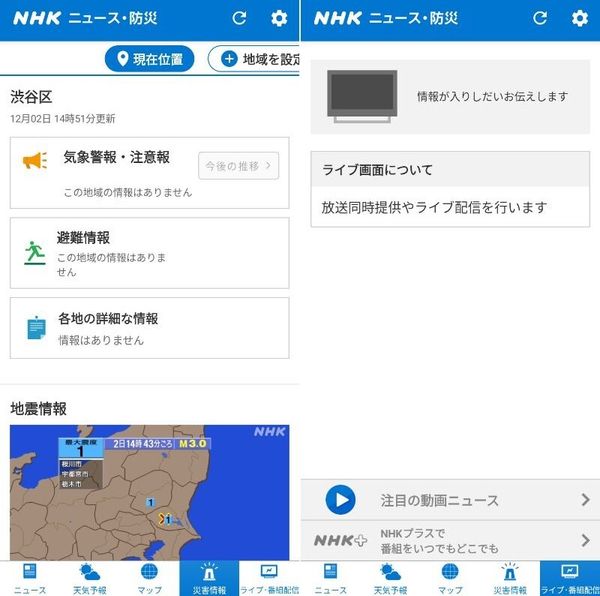Tap the refresh icon on right screen header
This screenshot has width=600, height=596.
point(540,18)
